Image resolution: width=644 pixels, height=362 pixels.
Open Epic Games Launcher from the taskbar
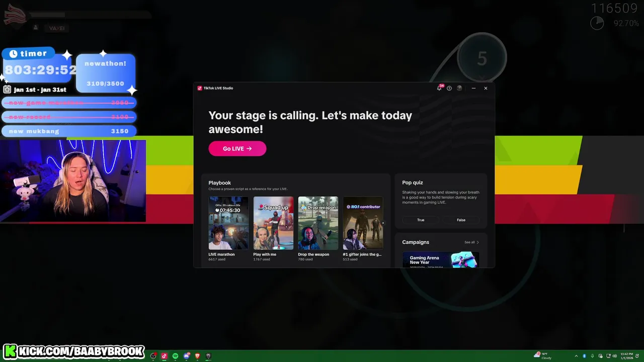point(208,356)
